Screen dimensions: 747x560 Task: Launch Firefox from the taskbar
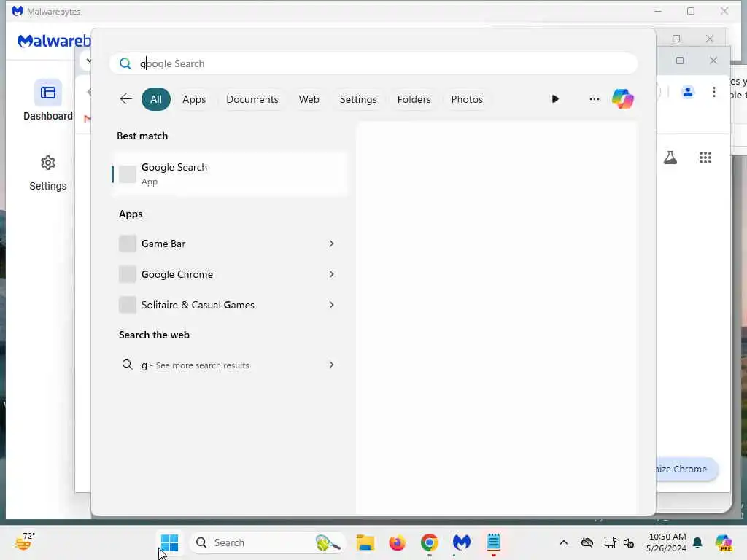coord(397,542)
